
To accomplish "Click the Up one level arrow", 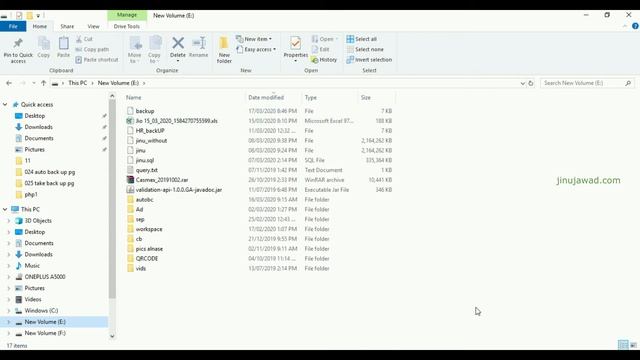I will pos(43,83).
